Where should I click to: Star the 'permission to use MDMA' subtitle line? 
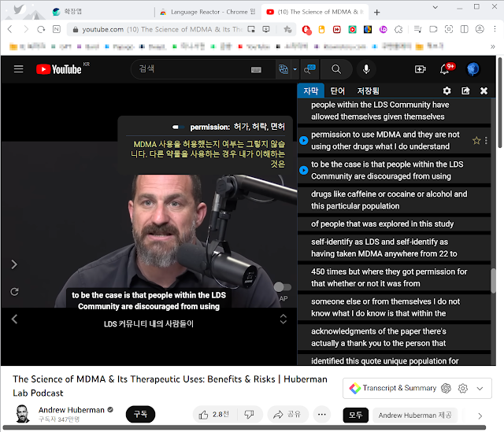[476, 140]
